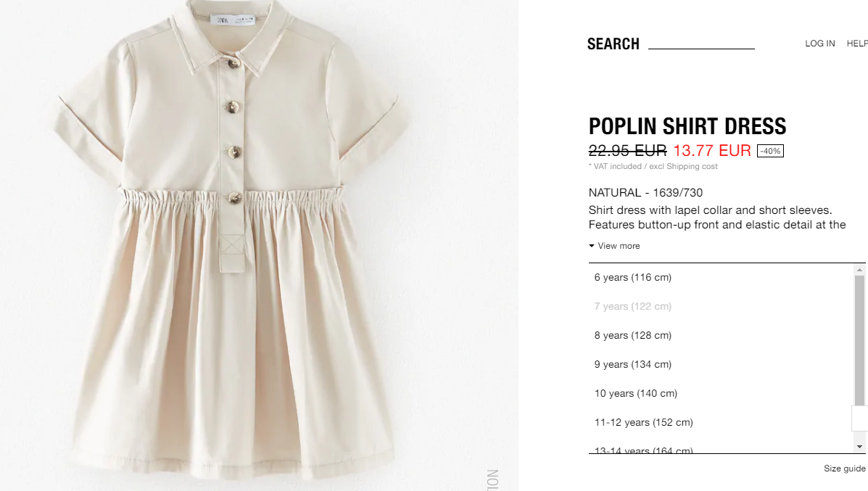Click the -40% discount badge
Viewport: 868px width, 491px height.
coord(770,151)
